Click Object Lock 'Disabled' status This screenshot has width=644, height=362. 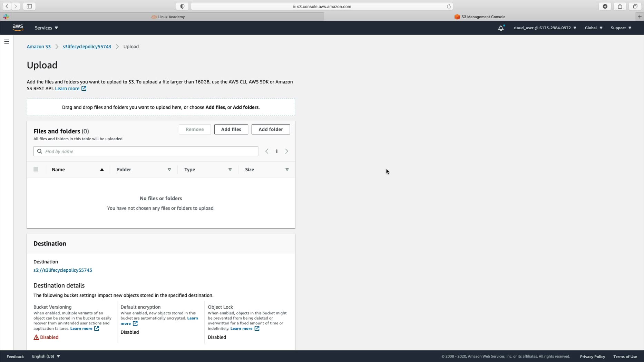[217, 338]
